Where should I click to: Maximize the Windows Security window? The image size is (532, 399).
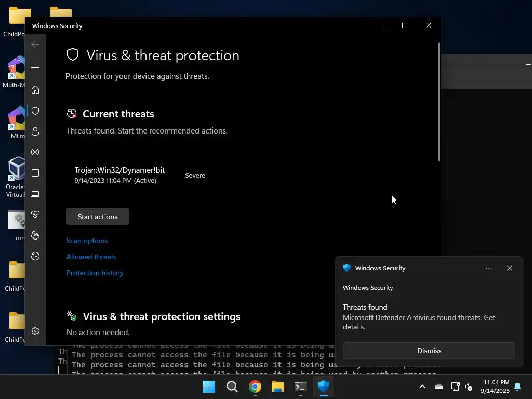pos(404,25)
